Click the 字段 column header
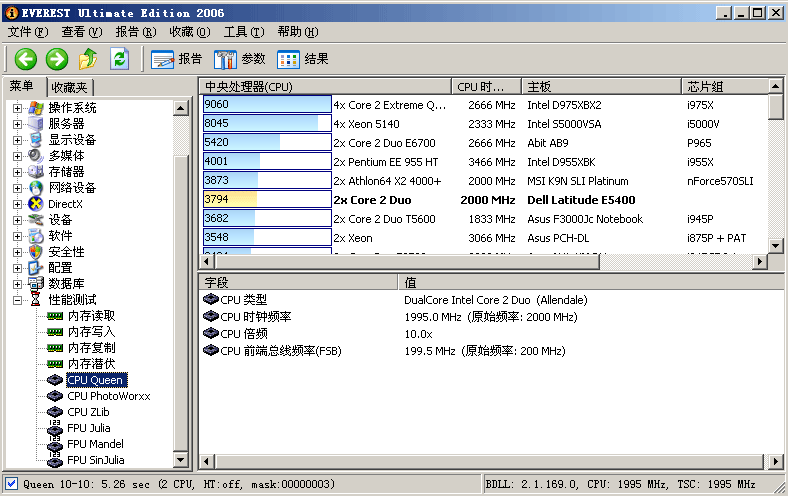 (298, 282)
